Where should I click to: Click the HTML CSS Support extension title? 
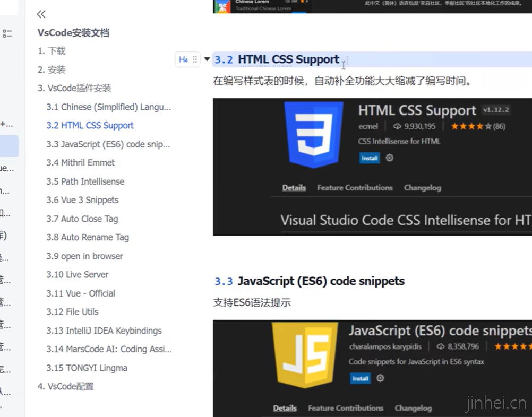(x=417, y=110)
